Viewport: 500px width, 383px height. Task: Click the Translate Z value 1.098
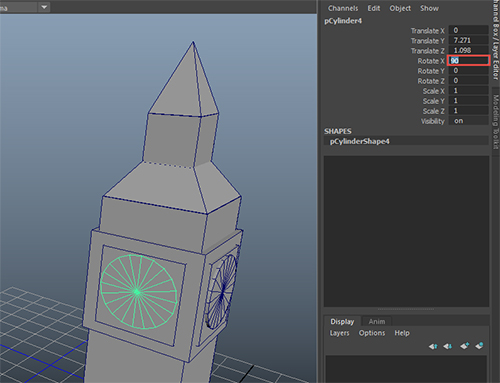pyautogui.click(x=468, y=50)
